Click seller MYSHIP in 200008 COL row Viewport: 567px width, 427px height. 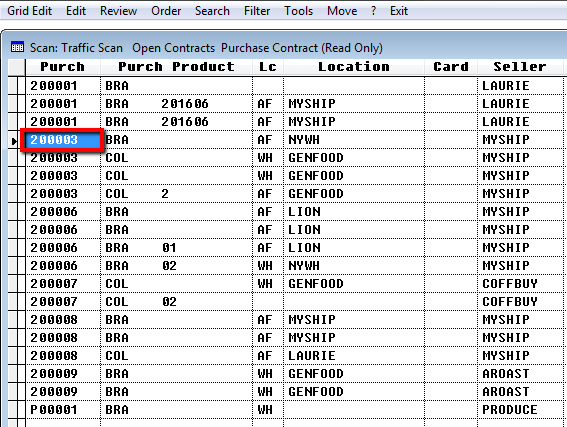tap(521, 356)
